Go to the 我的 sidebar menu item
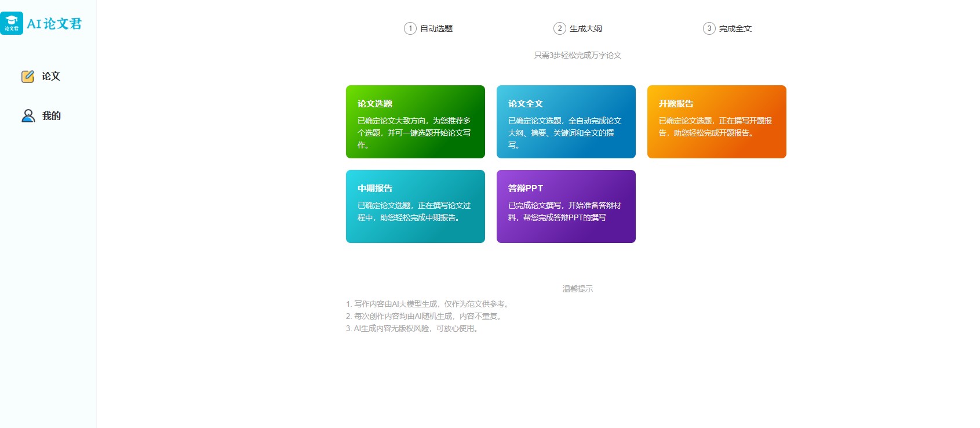The image size is (980, 428). click(x=51, y=116)
